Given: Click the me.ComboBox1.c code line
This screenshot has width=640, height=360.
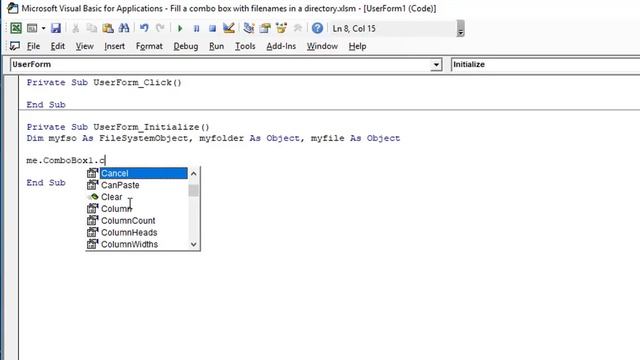Looking at the screenshot, I should [66, 160].
